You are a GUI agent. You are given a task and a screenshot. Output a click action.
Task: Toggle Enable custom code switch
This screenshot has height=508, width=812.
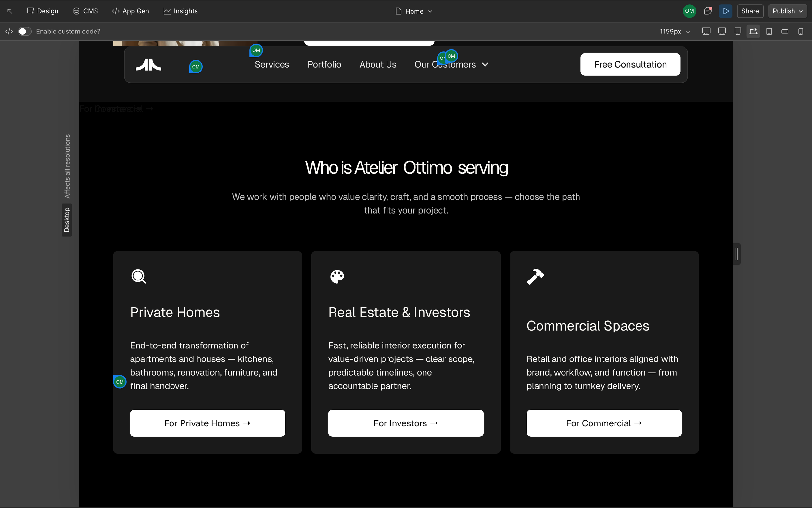pyautogui.click(x=24, y=31)
